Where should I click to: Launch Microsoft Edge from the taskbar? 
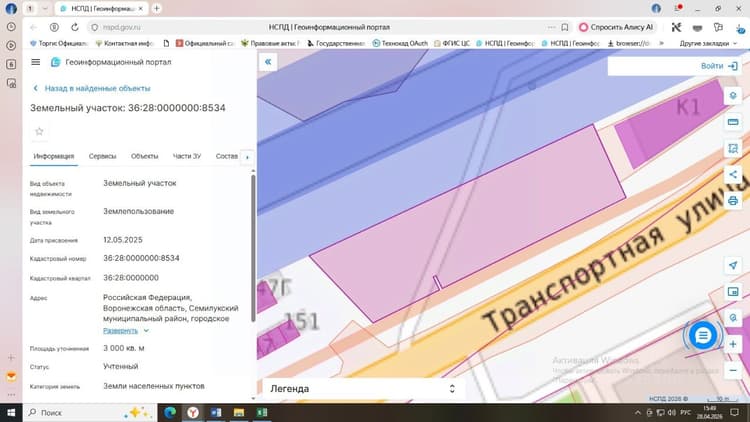(x=170, y=412)
